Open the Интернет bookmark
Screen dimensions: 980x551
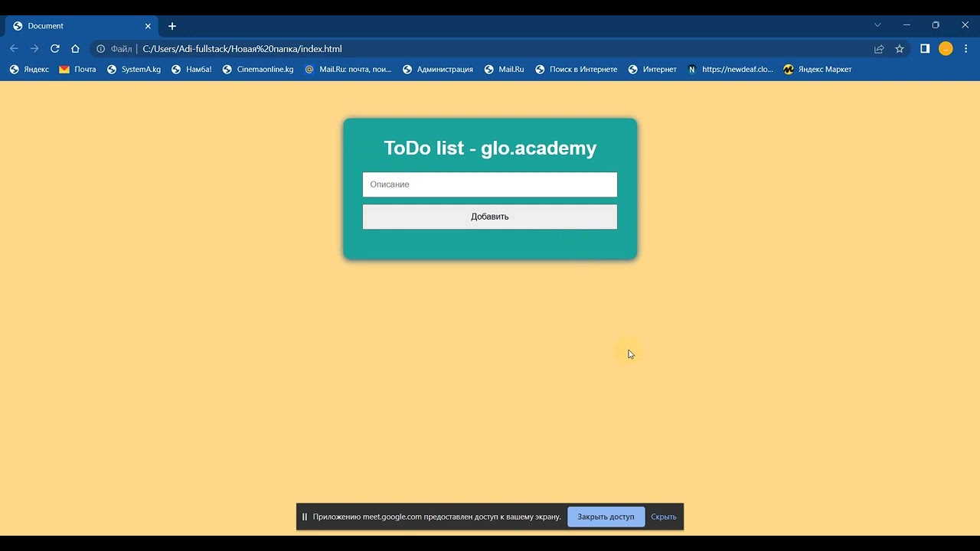coord(652,69)
